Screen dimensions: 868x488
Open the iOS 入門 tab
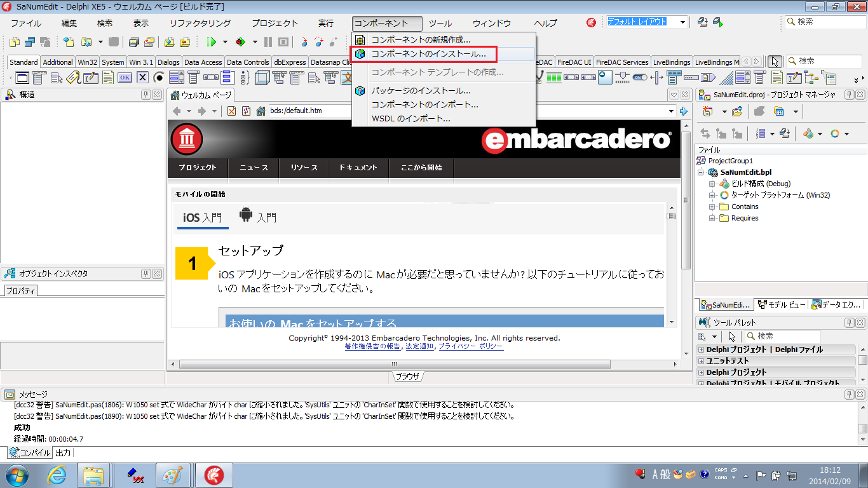(203, 217)
